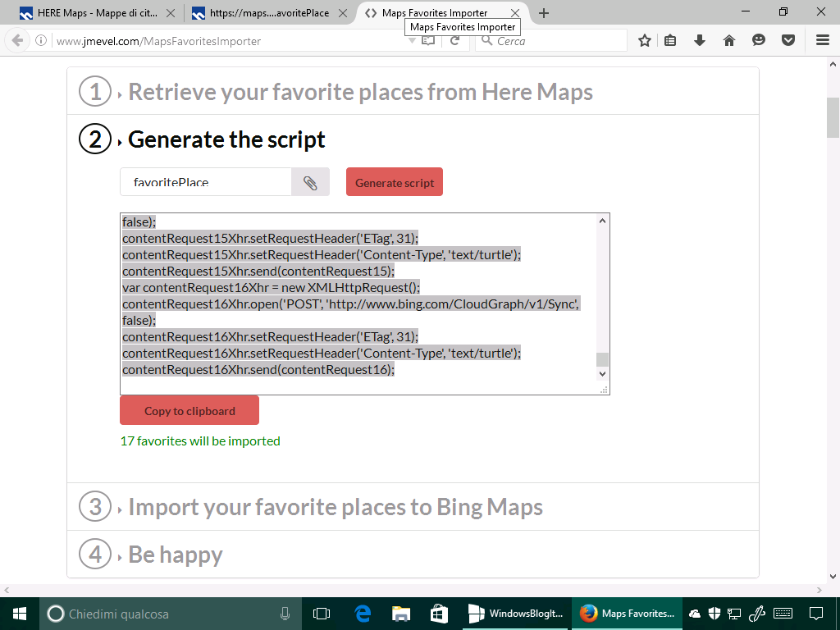Click inside the generated script textarea
The height and width of the screenshot is (630, 840).
click(x=358, y=304)
